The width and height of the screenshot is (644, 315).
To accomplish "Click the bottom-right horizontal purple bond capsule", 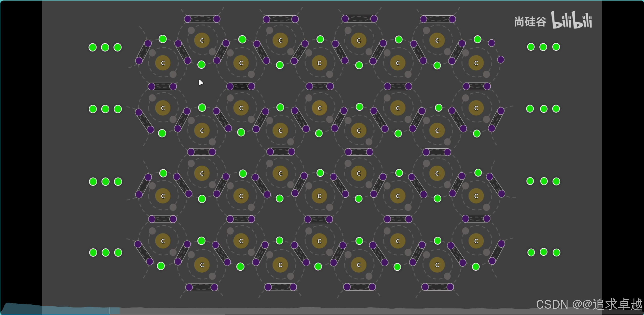I will click(x=437, y=287).
